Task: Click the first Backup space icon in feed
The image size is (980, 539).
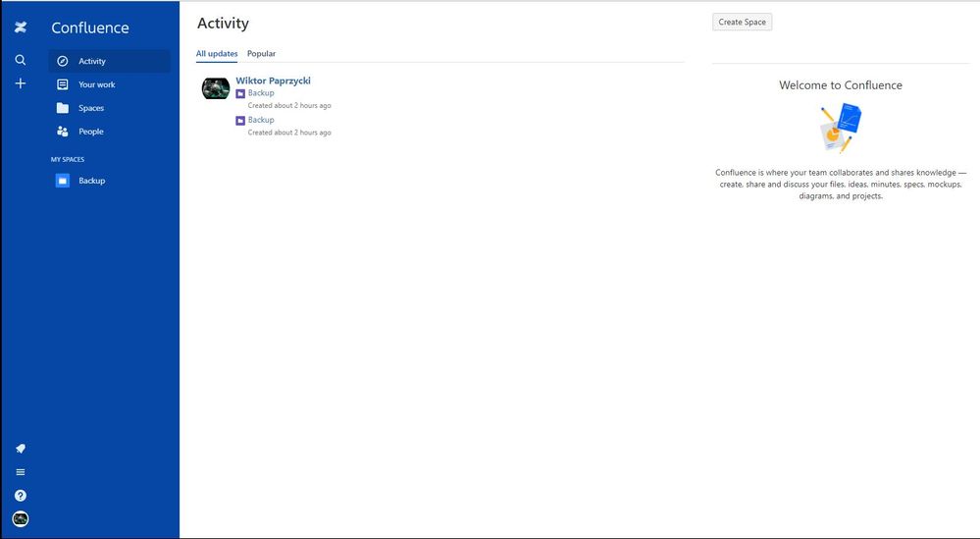Action: click(x=240, y=94)
